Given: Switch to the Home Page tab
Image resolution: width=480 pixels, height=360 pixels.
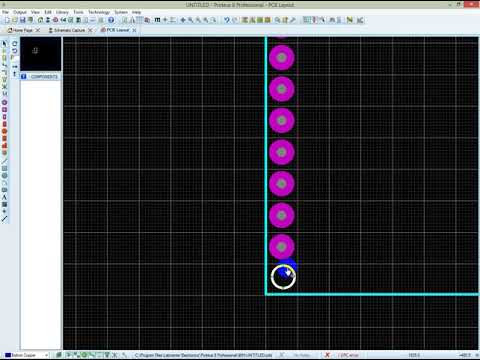Looking at the screenshot, I should (20, 30).
